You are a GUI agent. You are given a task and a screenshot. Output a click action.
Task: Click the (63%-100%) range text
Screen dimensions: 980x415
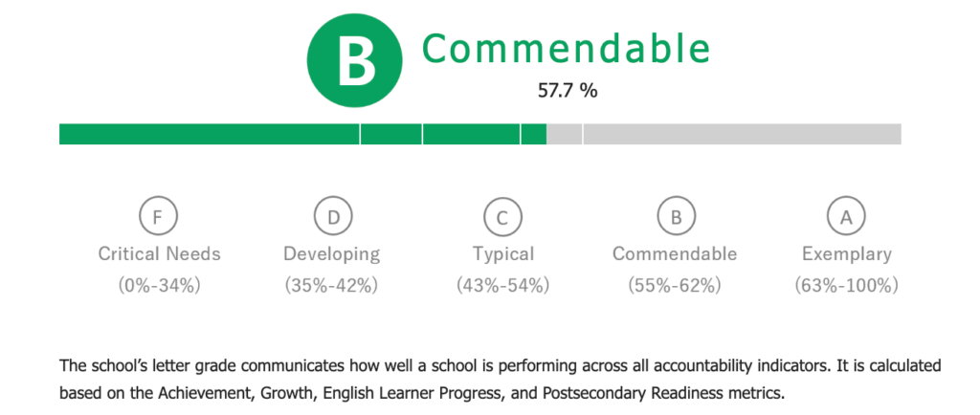pyautogui.click(x=847, y=286)
